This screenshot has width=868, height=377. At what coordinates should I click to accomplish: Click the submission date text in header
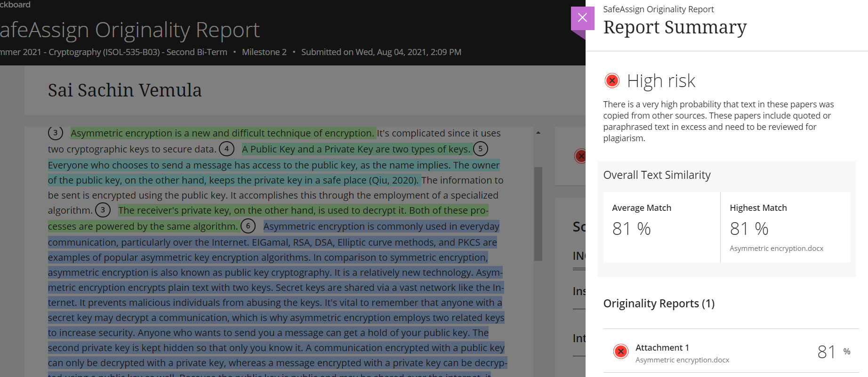coord(381,52)
